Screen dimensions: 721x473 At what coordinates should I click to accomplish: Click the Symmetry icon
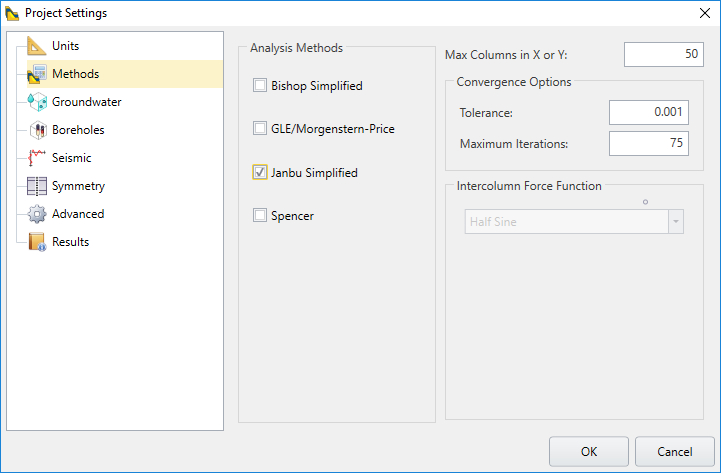(x=37, y=186)
